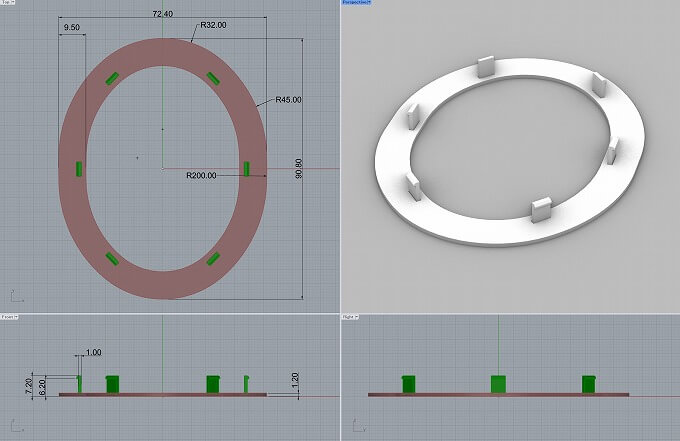Open the Perspective viewport title menu
The image size is (680, 441).
[356, 4]
